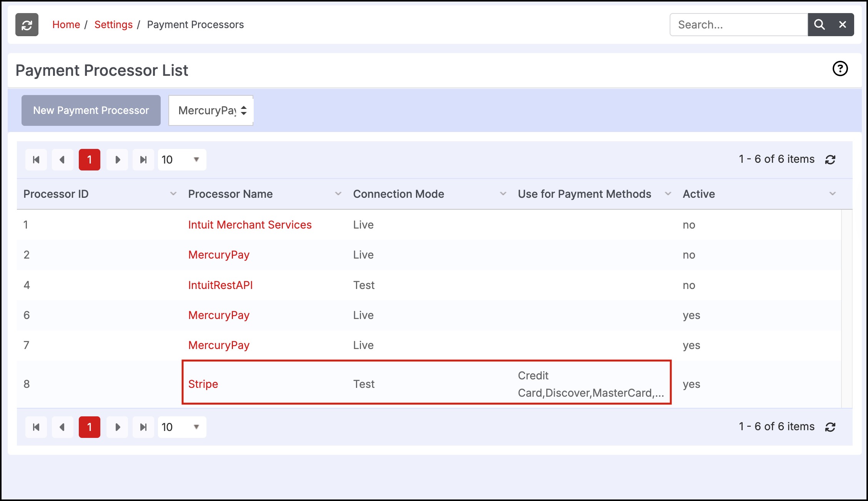Click New Payment Processor button
Viewport: 868px width, 501px height.
point(91,110)
